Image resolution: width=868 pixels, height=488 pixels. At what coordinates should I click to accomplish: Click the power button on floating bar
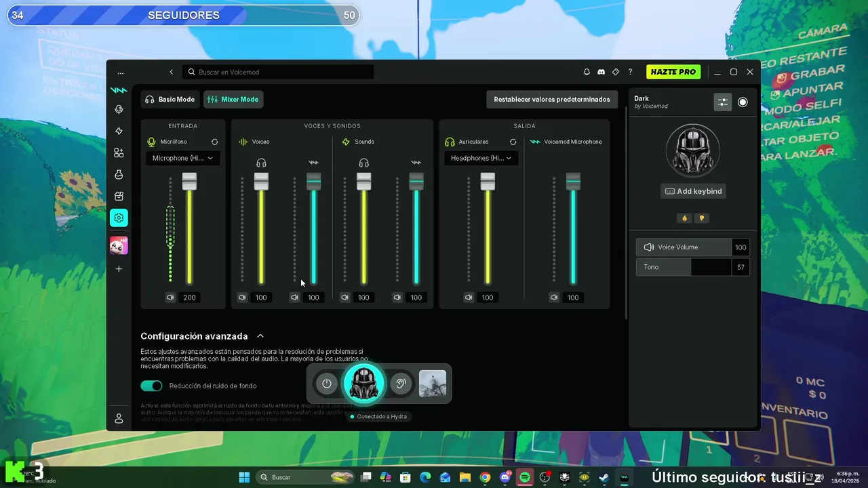tap(326, 384)
